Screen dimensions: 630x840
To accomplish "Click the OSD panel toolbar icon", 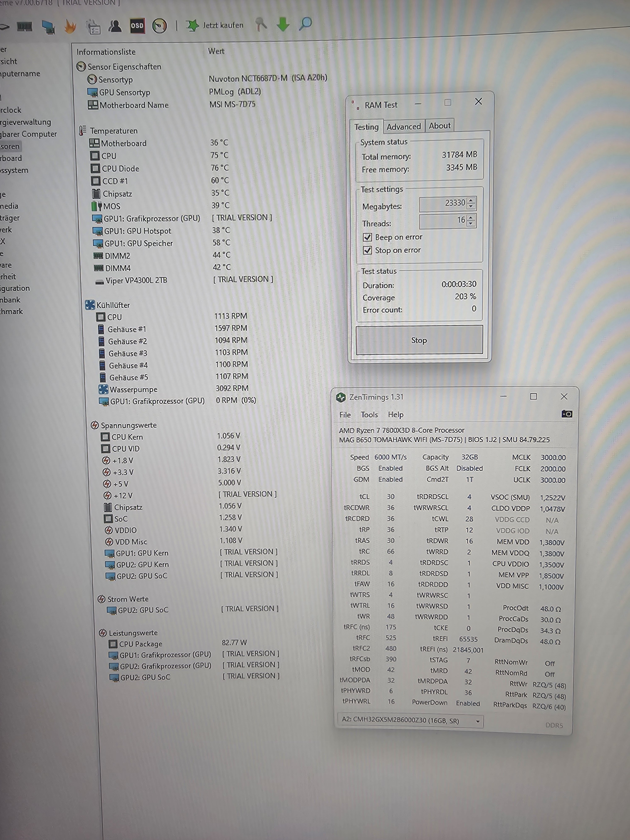I will pos(137,26).
